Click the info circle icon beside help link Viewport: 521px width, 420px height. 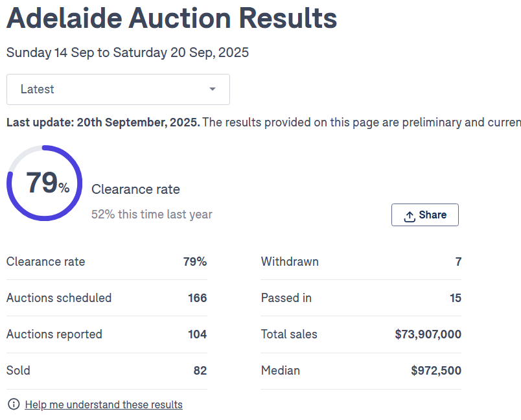[x=13, y=404]
